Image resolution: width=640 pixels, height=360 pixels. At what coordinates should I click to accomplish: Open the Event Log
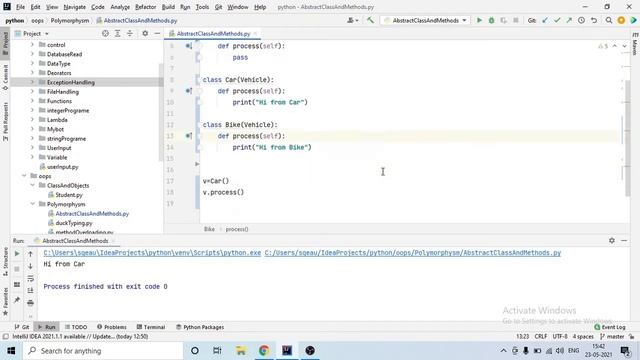(610, 327)
